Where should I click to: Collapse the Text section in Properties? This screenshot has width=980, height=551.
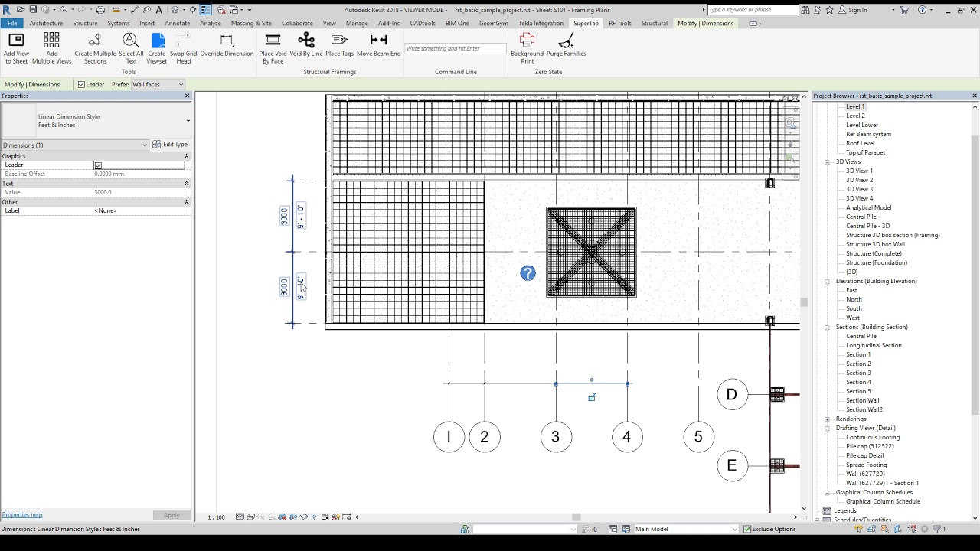[x=186, y=184]
